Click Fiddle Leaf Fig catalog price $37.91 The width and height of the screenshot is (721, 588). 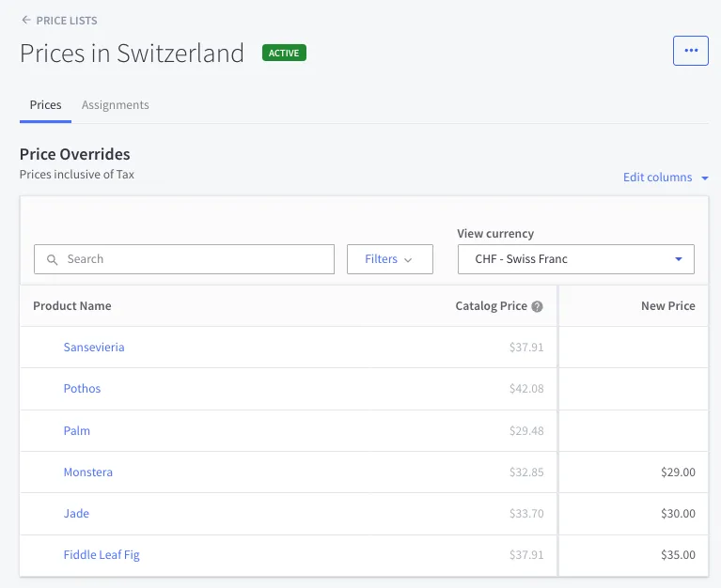point(526,555)
